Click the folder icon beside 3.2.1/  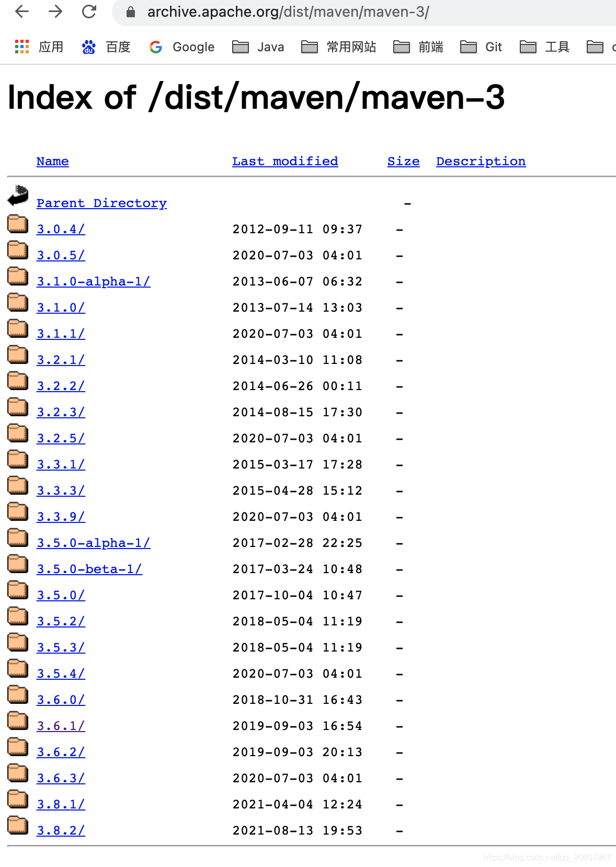click(x=18, y=354)
